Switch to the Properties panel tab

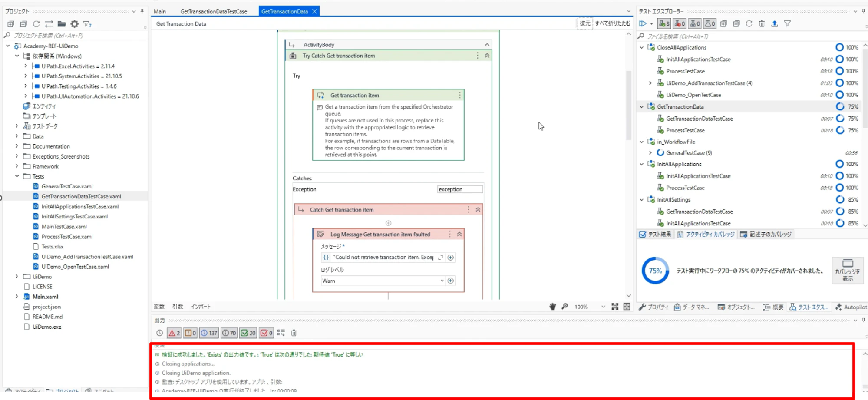pos(653,307)
